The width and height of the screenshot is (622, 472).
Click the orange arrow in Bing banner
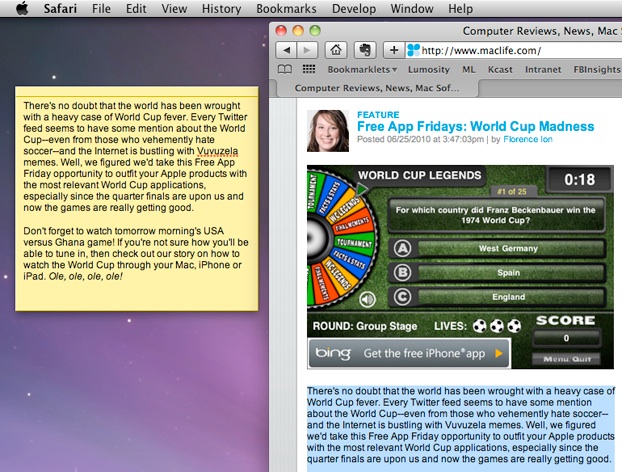click(x=499, y=353)
